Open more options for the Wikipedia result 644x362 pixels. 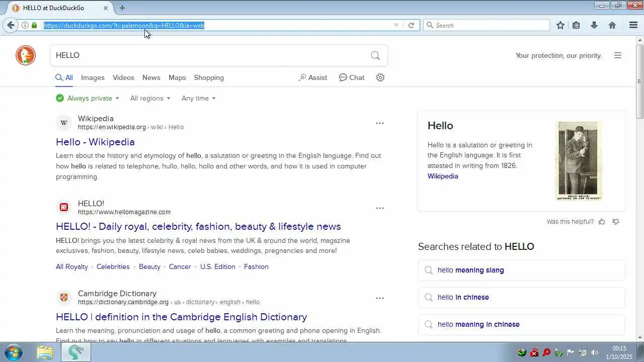coord(380,123)
